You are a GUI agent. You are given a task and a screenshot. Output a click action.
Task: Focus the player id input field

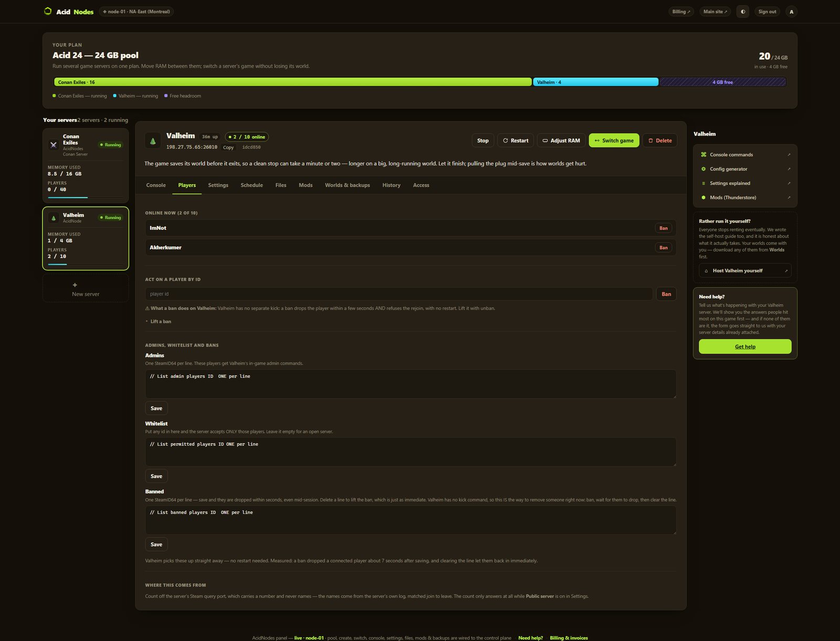tap(399, 294)
